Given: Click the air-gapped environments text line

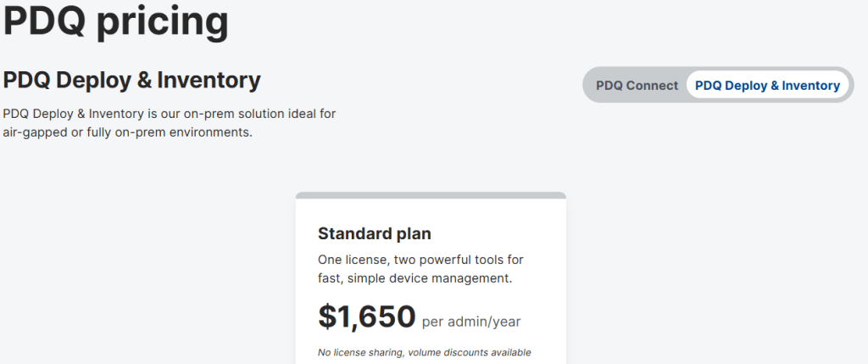Looking at the screenshot, I should point(127,133).
